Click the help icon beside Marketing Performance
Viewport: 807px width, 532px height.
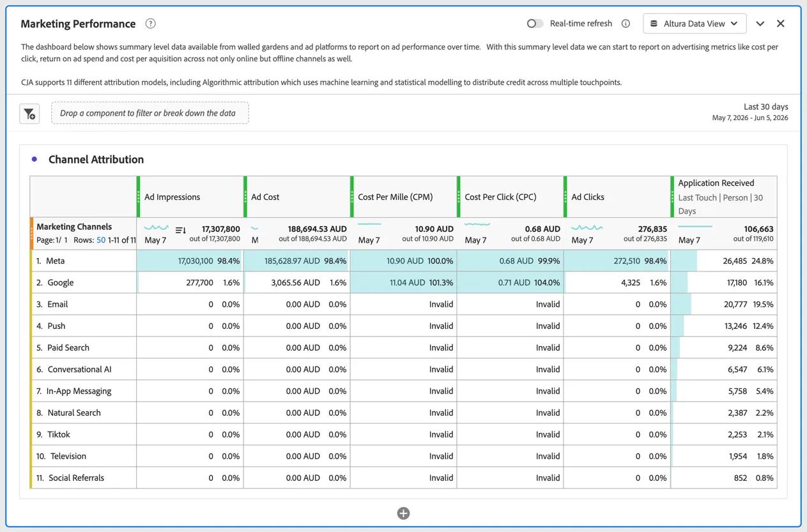(150, 24)
